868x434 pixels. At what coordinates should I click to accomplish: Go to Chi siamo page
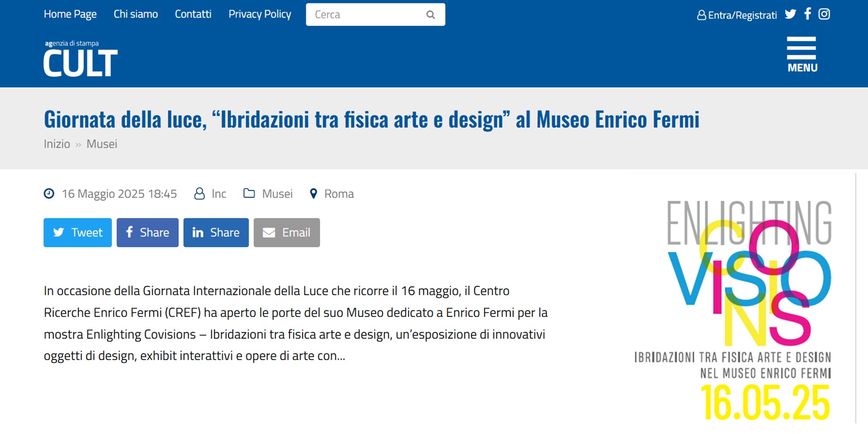(x=136, y=14)
